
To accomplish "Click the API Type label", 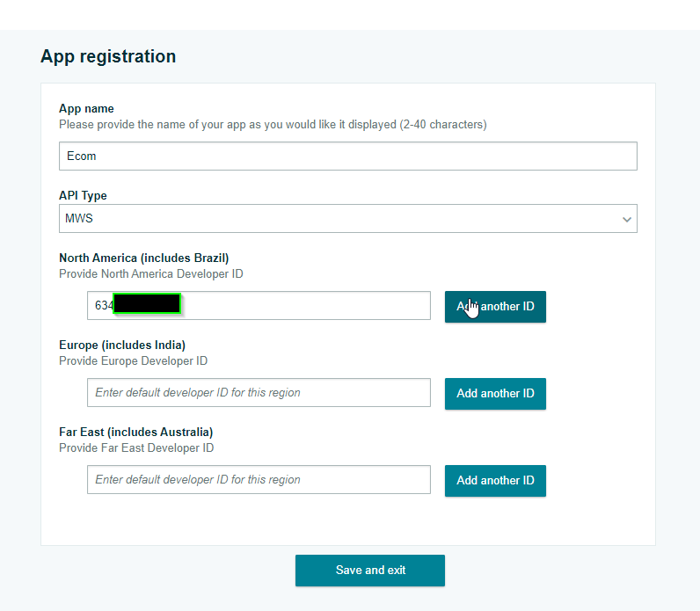I will [x=83, y=196].
